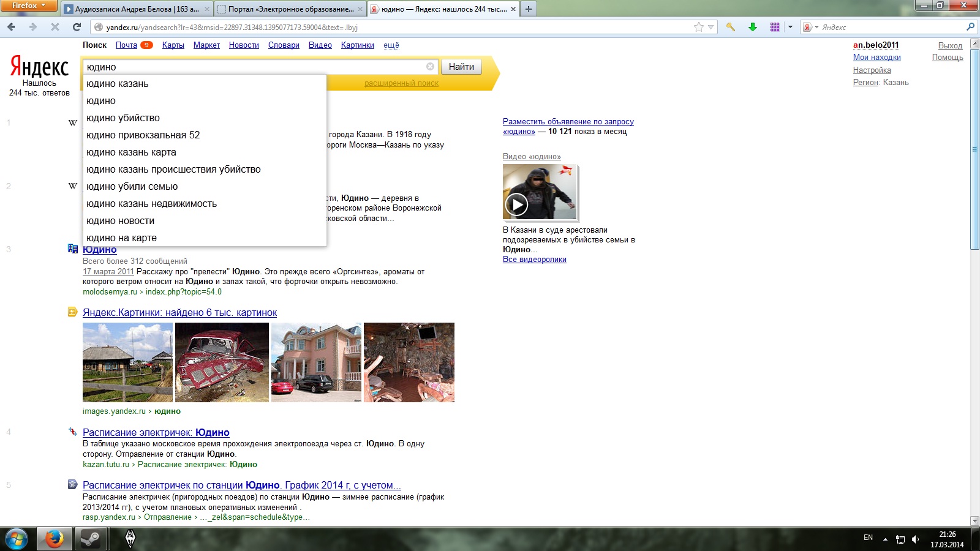Expand the 'ещё' services menu
Screen dimensions: 980x551
coord(391,45)
